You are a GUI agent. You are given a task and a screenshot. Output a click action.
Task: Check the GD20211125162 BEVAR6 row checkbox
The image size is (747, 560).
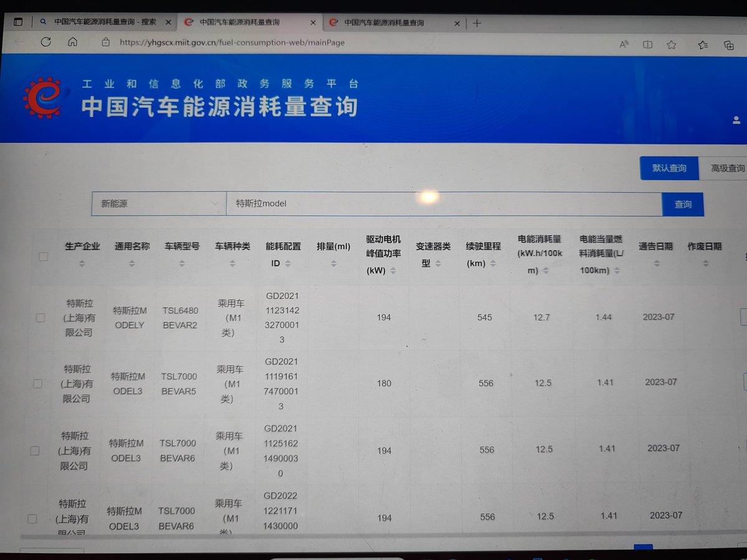pyautogui.click(x=35, y=450)
